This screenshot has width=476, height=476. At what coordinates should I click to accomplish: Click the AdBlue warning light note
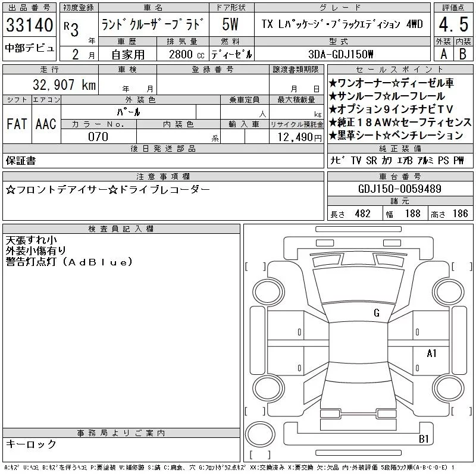(69, 262)
